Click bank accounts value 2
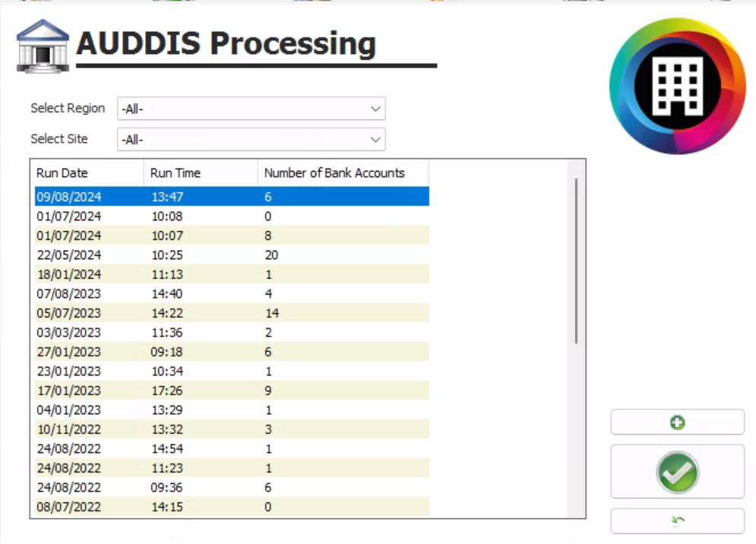 tap(268, 332)
